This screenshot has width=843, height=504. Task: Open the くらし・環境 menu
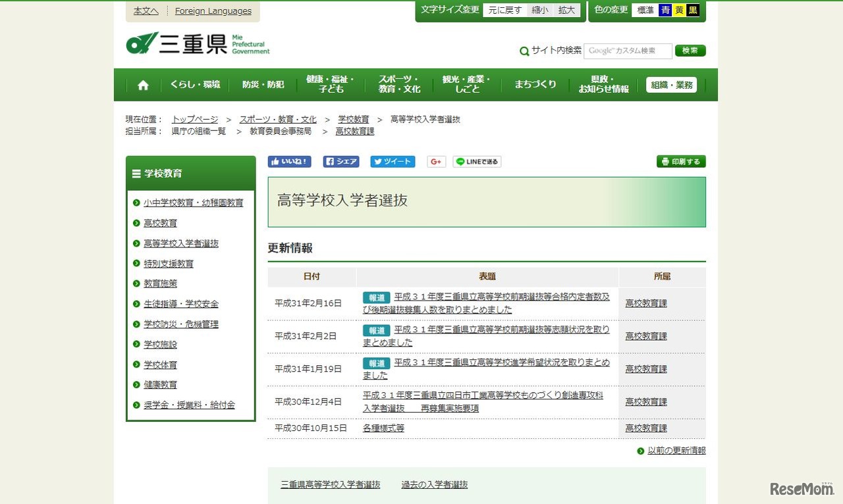click(x=195, y=84)
